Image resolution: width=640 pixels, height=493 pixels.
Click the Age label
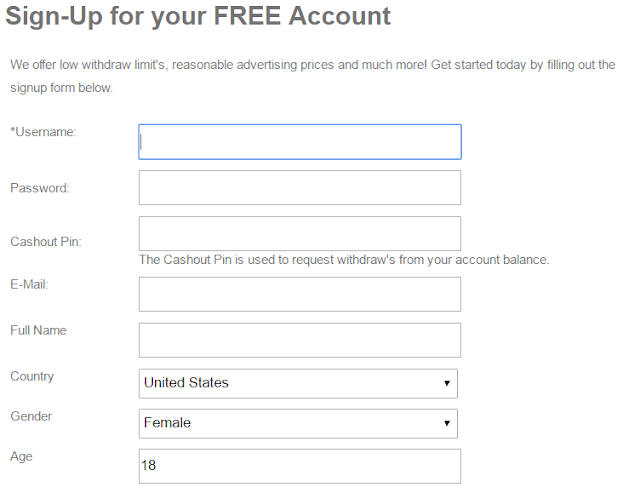tap(21, 457)
